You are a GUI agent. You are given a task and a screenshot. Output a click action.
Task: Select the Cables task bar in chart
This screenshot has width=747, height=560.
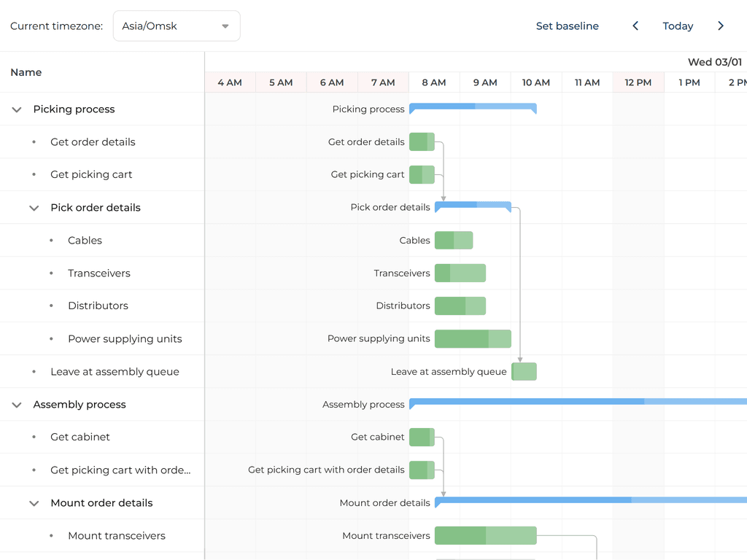454,240
